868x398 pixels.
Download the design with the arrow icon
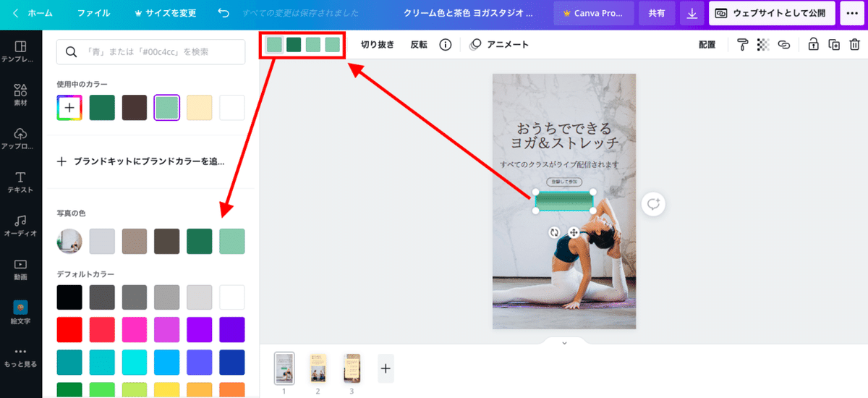pos(692,13)
